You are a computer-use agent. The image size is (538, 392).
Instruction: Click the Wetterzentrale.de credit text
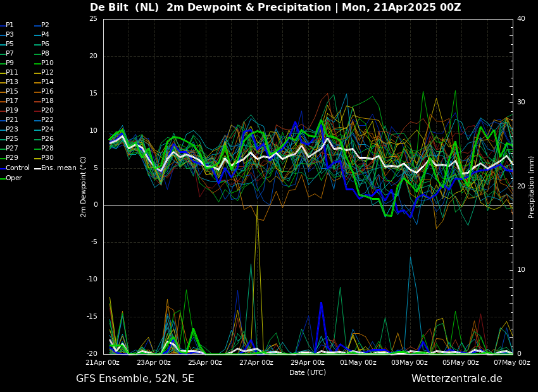457,379
